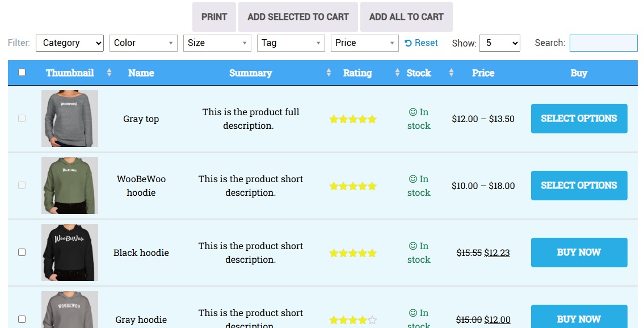Open the Price filter dropdown
Image resolution: width=644 pixels, height=328 pixels.
[x=365, y=43]
